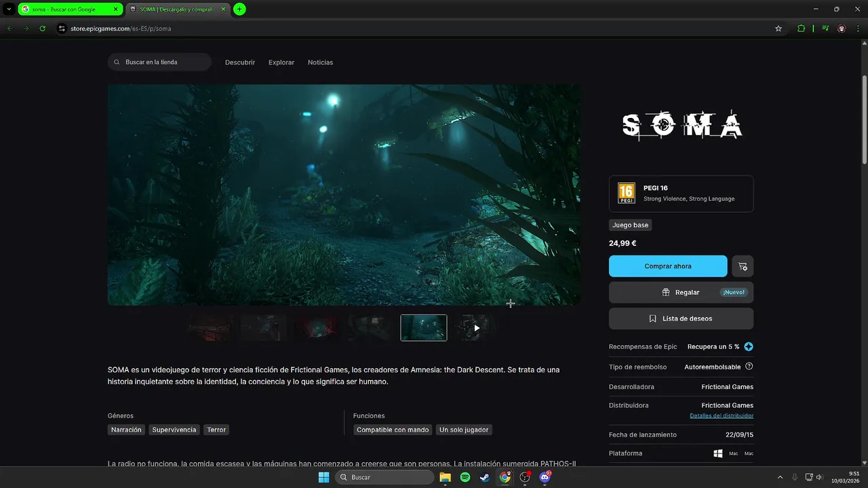Click the Comprar ahora button
868x488 pixels.
[668, 266]
